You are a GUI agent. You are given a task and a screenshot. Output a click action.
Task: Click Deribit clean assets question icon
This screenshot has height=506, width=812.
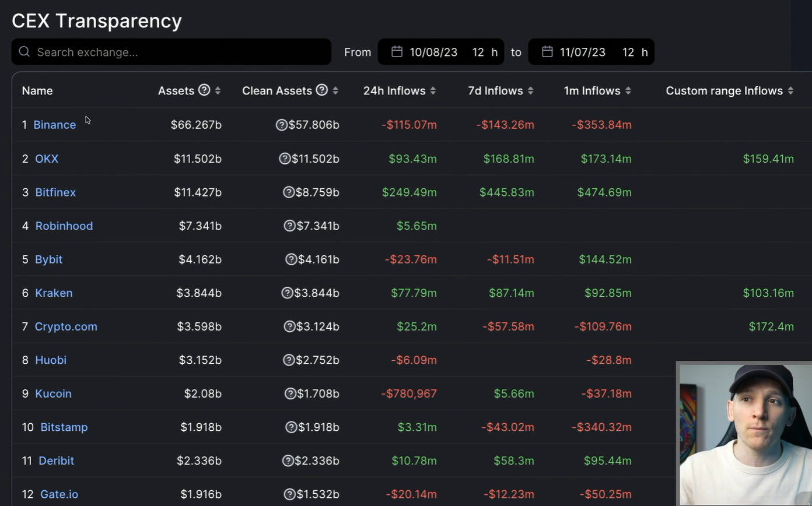click(288, 461)
